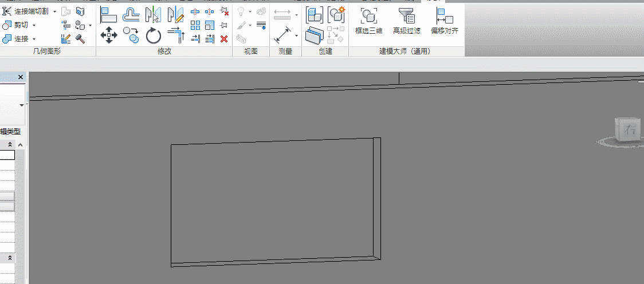The image size is (644, 284).
Task: Click the ViewCube 右 face
Action: tap(630, 131)
